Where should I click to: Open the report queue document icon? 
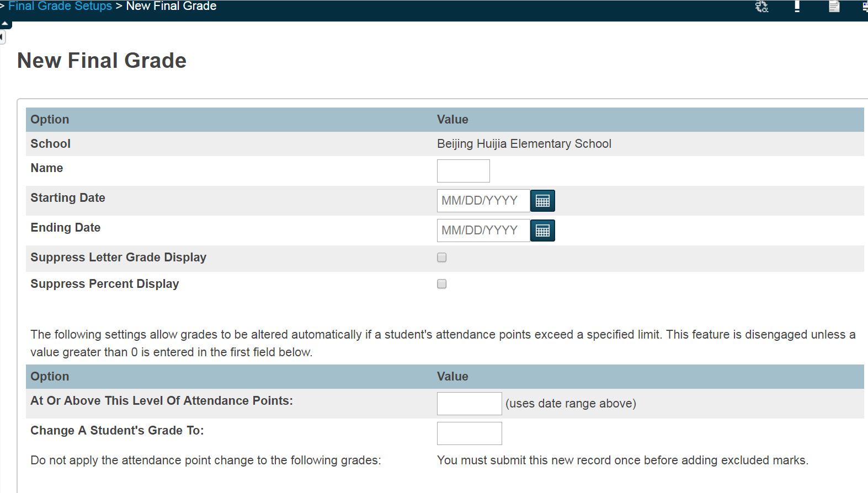click(x=833, y=7)
